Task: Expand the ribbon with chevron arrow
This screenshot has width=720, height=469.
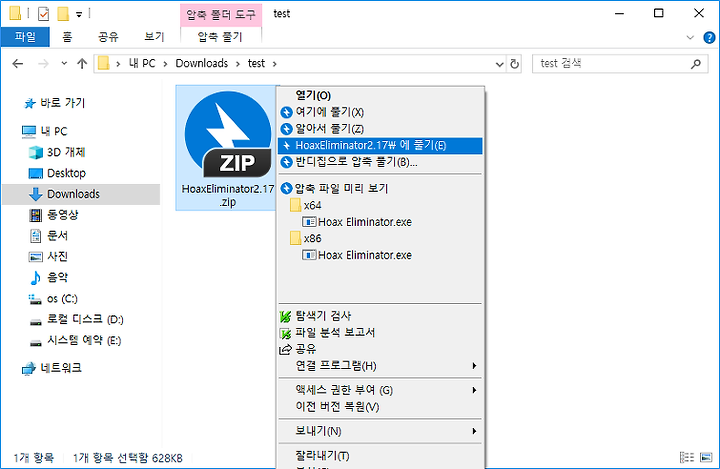Action: coord(690,38)
